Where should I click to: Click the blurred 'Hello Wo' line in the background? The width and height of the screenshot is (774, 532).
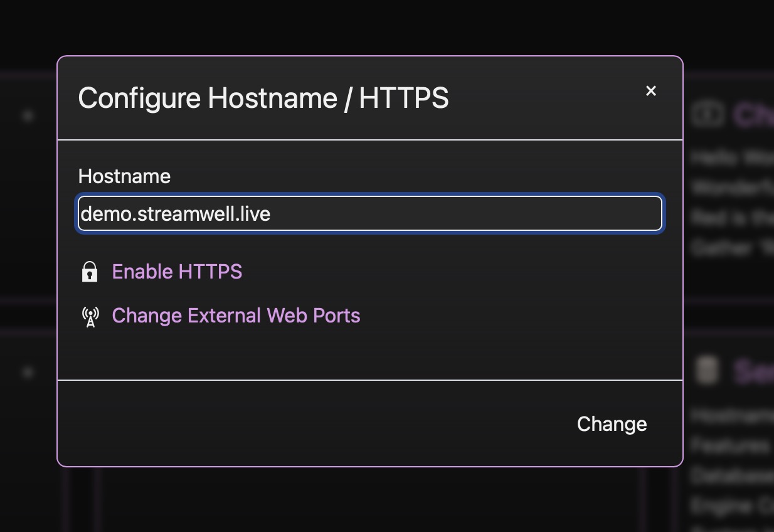731,157
